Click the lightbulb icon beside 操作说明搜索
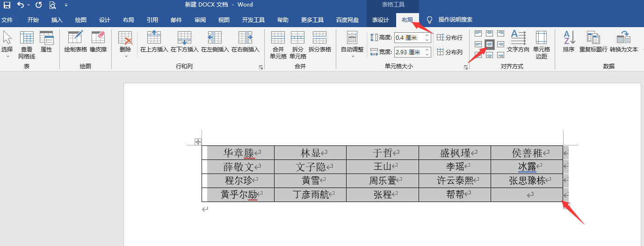Screen dimensions: 644x246 coord(429,20)
